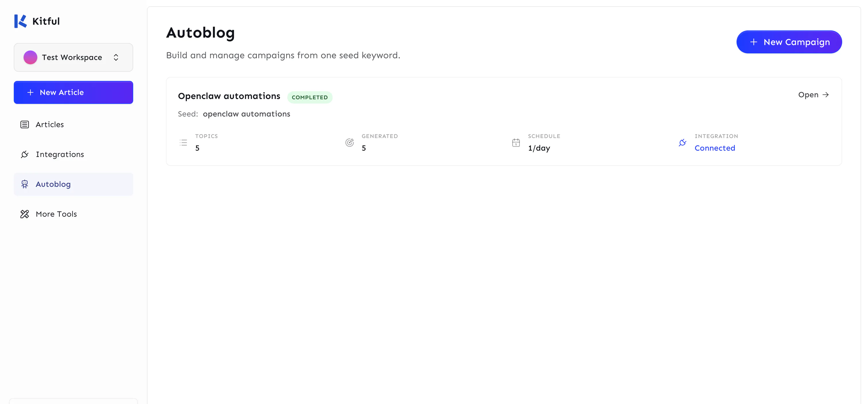Click the Integration plug icon in campaign card
Viewport: 868px width, 404px height.
tap(682, 143)
